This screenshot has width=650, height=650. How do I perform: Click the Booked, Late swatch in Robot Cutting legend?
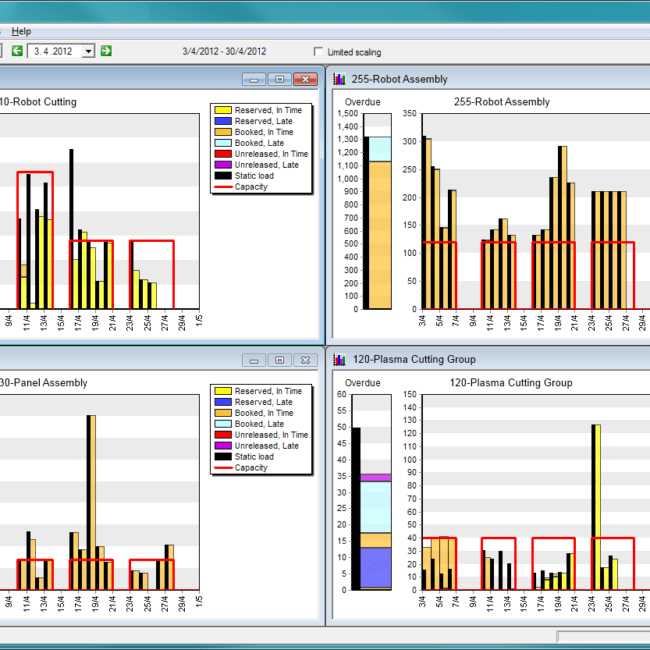222,143
